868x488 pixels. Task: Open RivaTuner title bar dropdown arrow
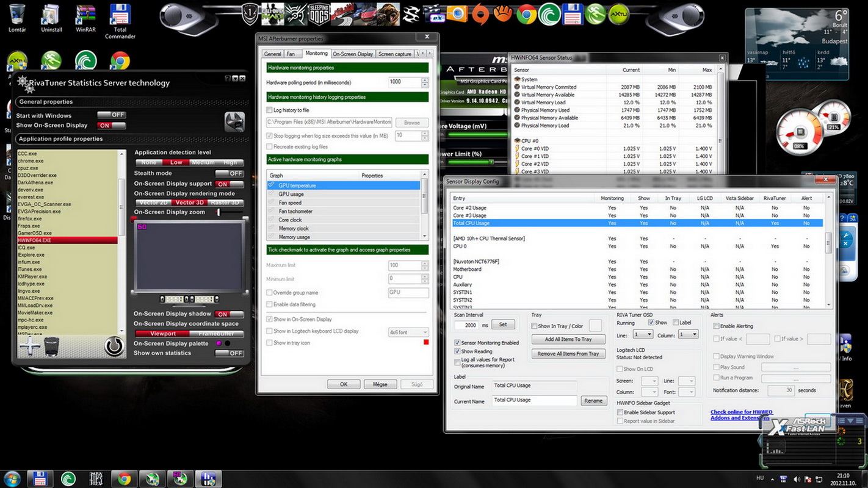pyautogui.click(x=235, y=79)
